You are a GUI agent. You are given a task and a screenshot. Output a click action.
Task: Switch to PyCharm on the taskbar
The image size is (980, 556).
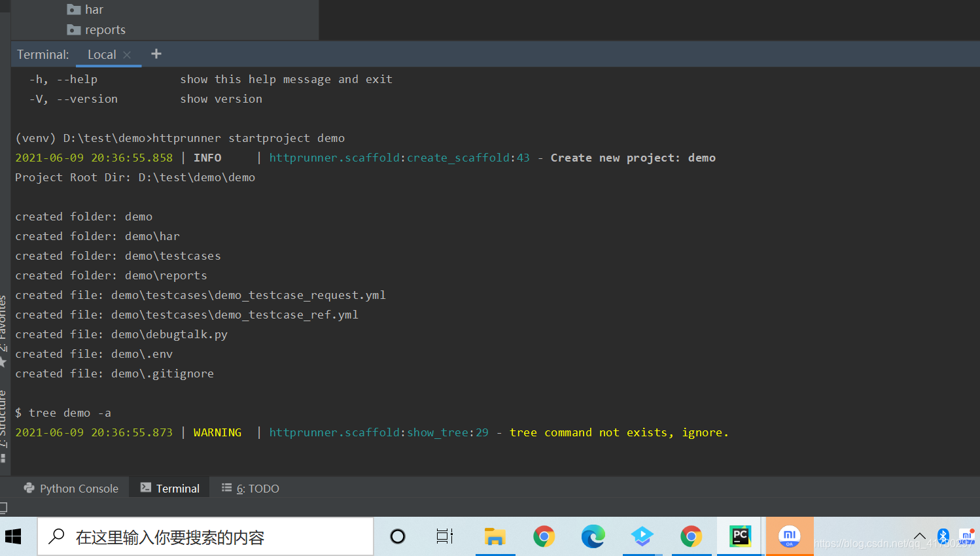740,537
